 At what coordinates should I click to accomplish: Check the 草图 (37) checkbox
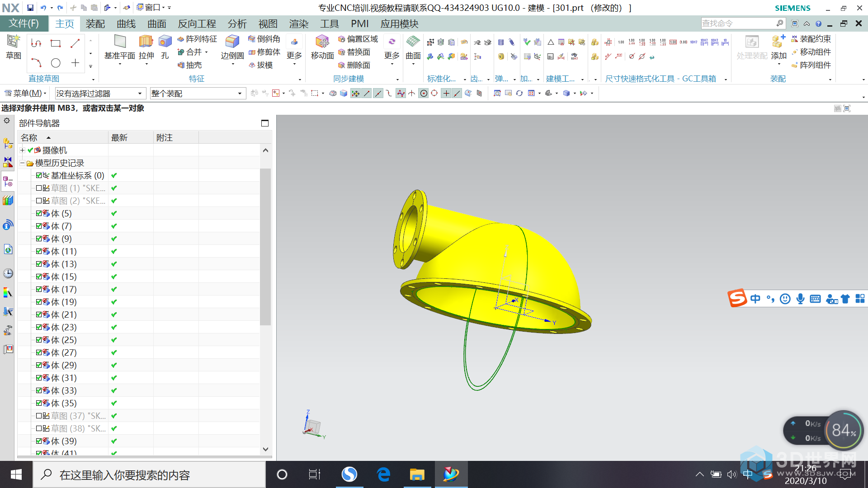point(39,416)
